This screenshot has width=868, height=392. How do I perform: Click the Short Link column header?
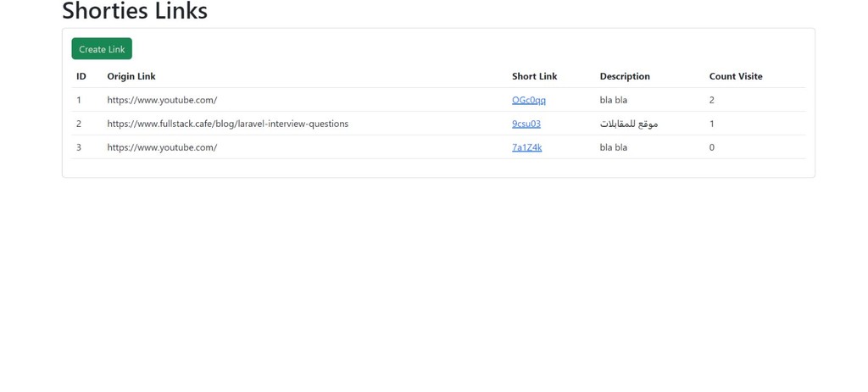click(x=535, y=76)
